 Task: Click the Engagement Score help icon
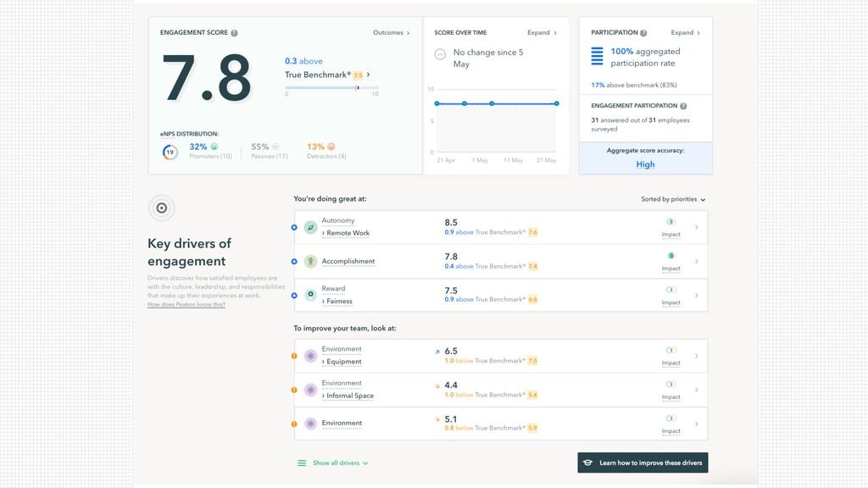234,33
